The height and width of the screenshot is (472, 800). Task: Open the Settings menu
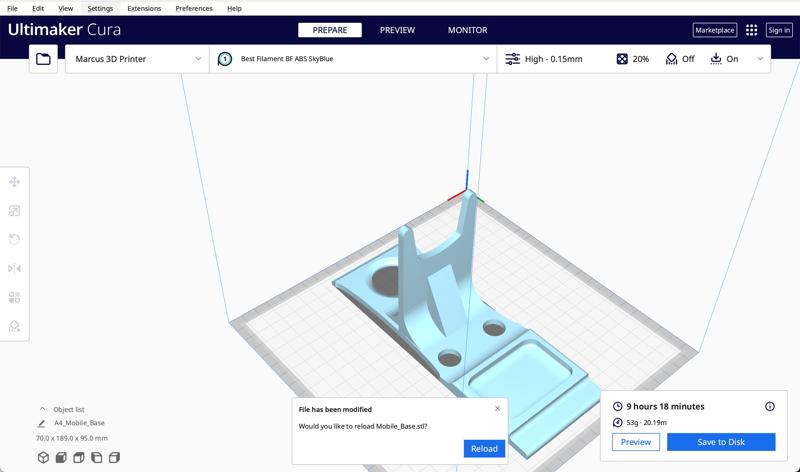pyautogui.click(x=100, y=8)
